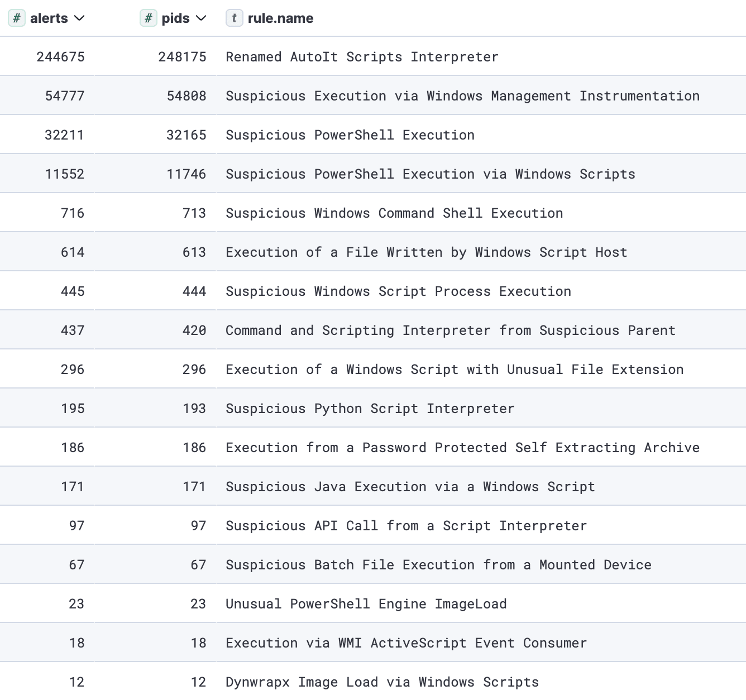The width and height of the screenshot is (746, 700).
Task: Select the Unusual PowerShell Engine ImageLoad rule
Action: [x=366, y=603]
